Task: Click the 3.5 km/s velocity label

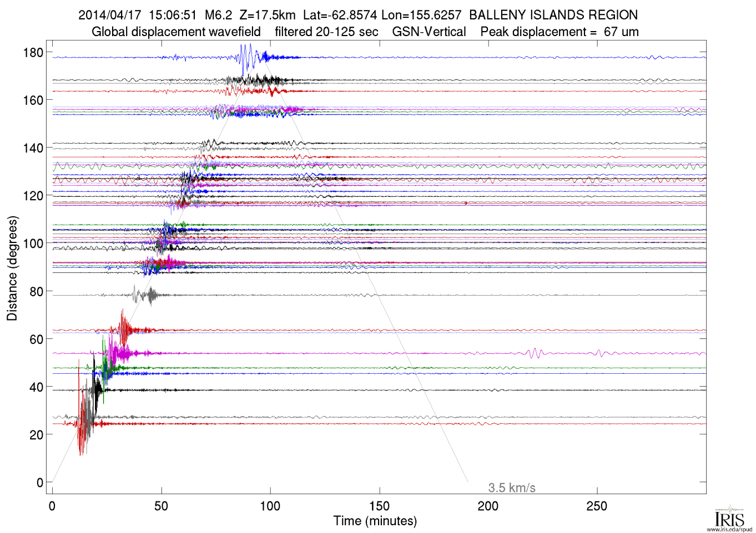Action: [x=511, y=488]
